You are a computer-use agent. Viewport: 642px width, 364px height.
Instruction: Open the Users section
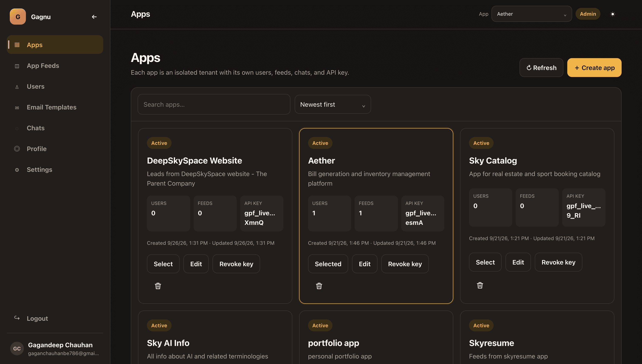click(55, 87)
